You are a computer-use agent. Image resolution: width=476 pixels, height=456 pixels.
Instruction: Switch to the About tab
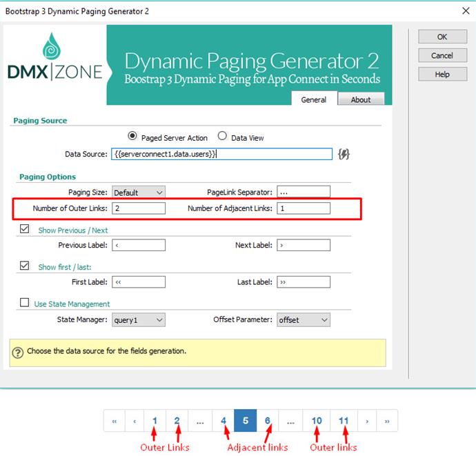point(361,99)
